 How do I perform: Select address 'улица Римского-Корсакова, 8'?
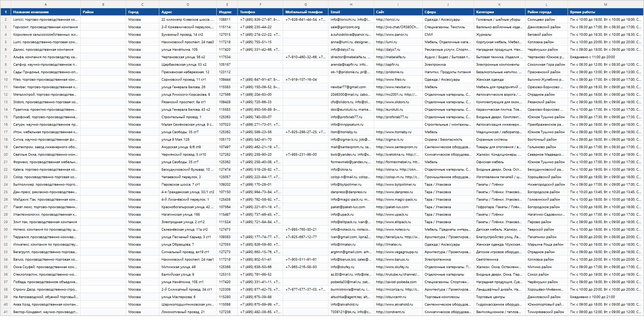coord(188,95)
